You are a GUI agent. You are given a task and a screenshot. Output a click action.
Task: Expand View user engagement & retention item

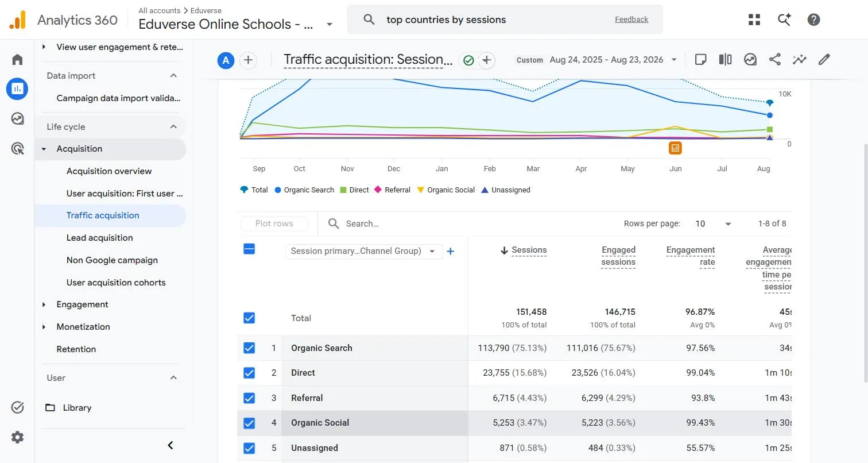click(x=44, y=47)
